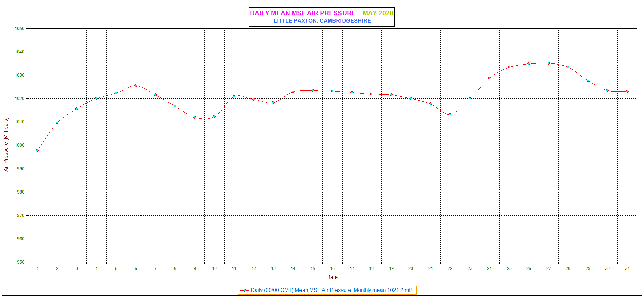Click y-axis label 1040

pos(19,52)
